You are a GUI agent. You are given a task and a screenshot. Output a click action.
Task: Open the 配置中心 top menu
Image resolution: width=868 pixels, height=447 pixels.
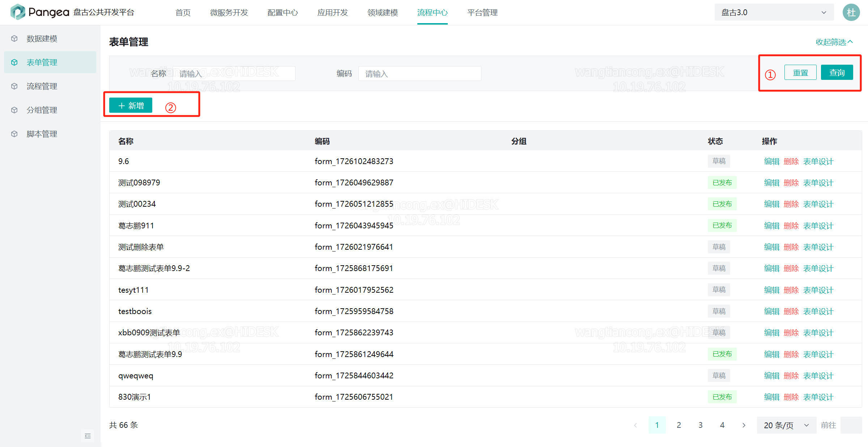point(283,12)
